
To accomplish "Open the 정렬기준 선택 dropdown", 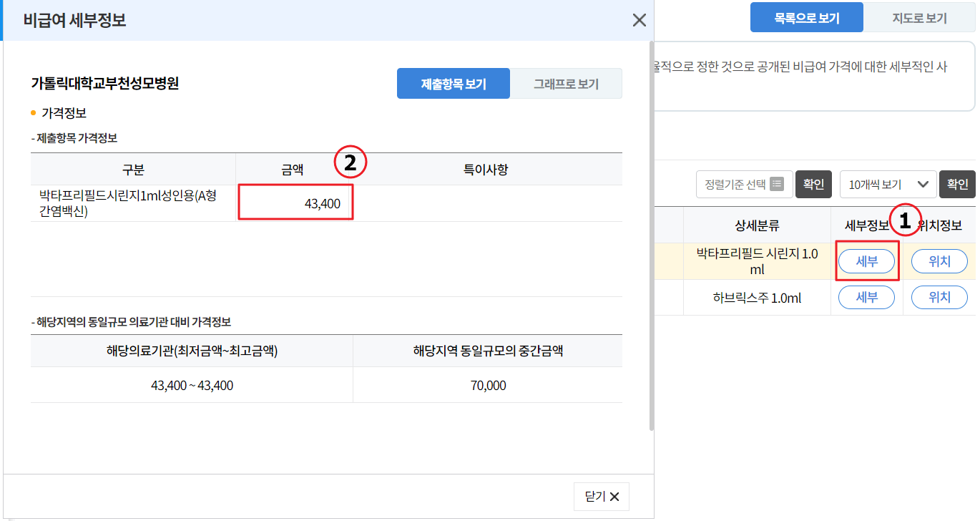I will [x=737, y=184].
